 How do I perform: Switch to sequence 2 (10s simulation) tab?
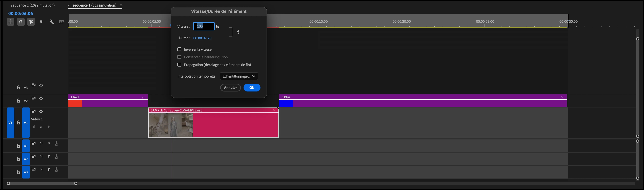(x=33, y=5)
